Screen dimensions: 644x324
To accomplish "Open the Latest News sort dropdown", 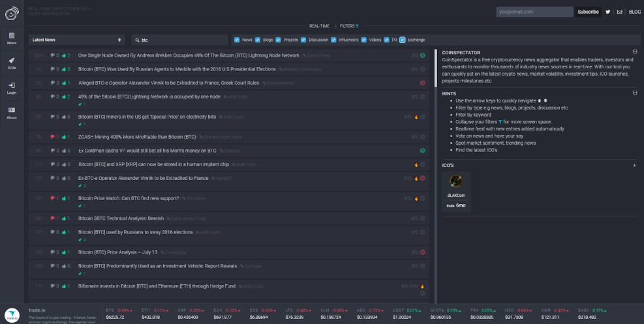I will point(76,40).
